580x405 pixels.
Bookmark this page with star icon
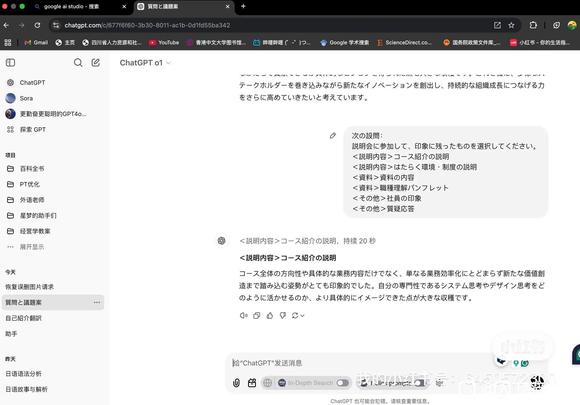click(x=511, y=25)
